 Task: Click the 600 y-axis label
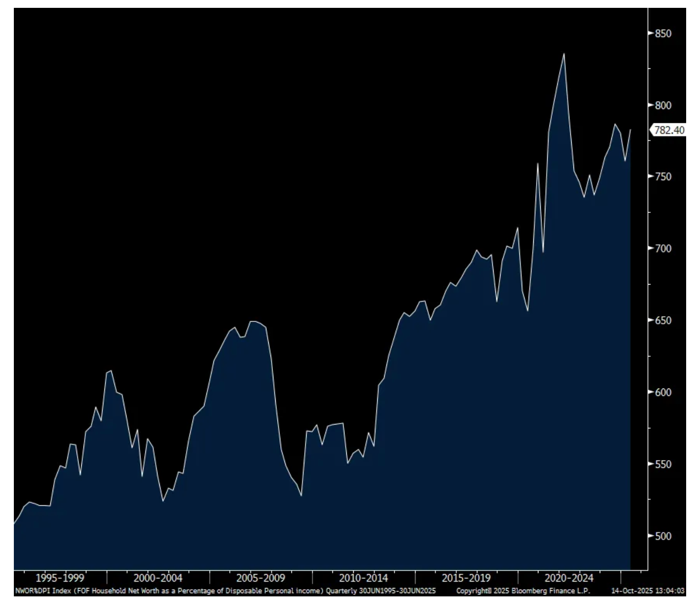663,392
